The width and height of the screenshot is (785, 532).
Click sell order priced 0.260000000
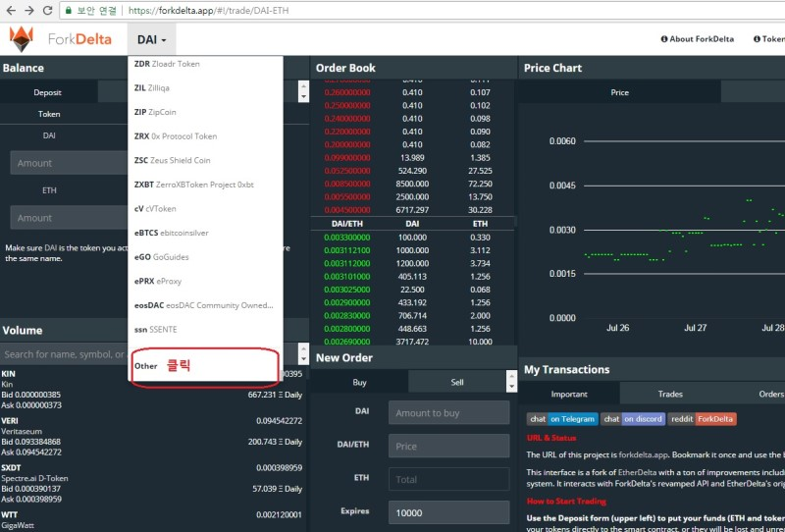tap(412, 92)
